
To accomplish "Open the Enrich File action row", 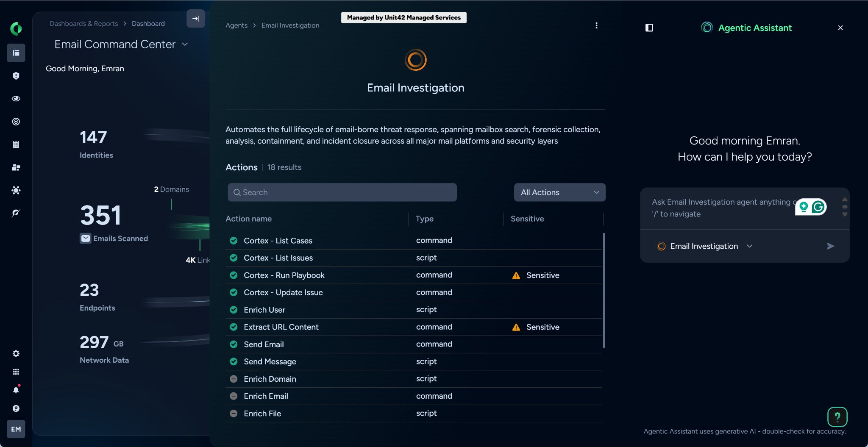I will coord(414,414).
